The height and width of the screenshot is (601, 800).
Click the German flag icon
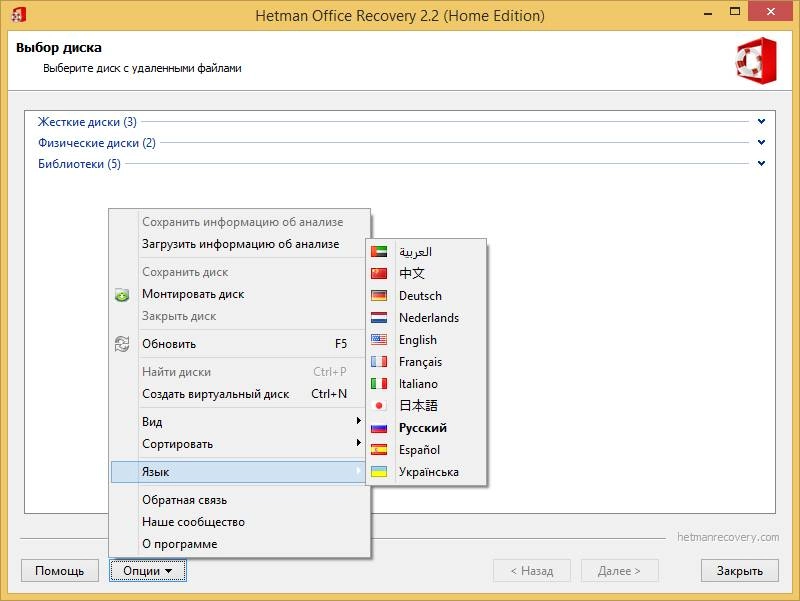tap(379, 295)
